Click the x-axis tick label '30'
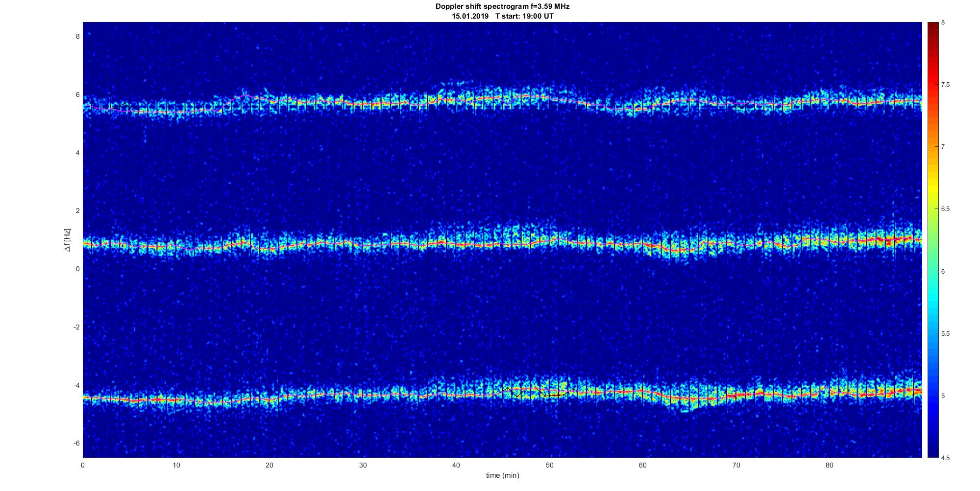 pos(363,465)
